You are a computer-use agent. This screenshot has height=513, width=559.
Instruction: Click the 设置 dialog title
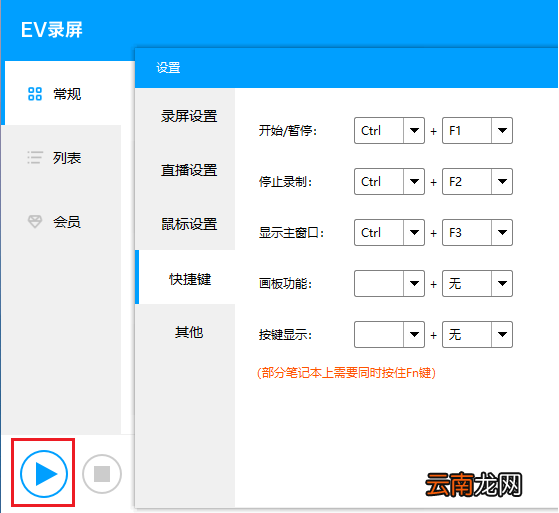pos(168,67)
